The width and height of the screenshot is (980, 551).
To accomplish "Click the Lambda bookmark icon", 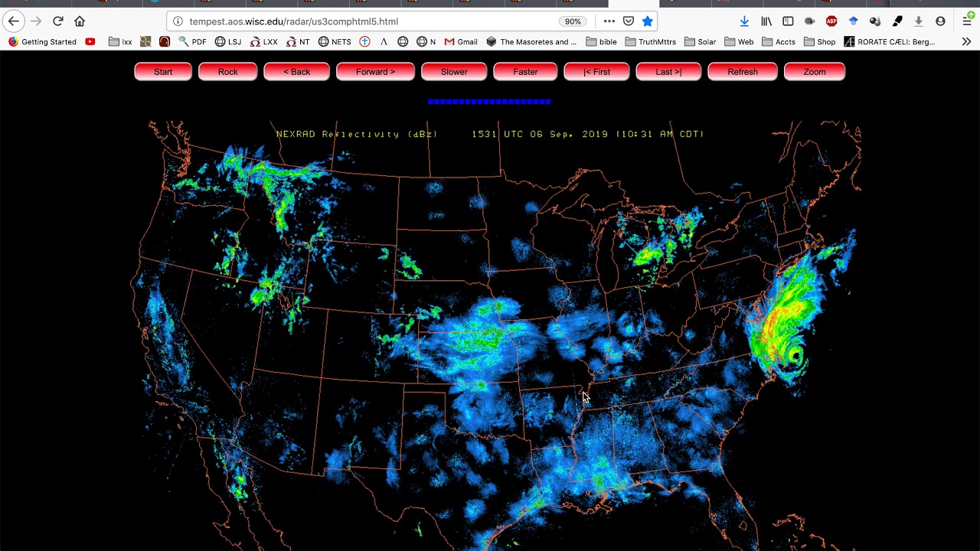I will click(x=384, y=42).
